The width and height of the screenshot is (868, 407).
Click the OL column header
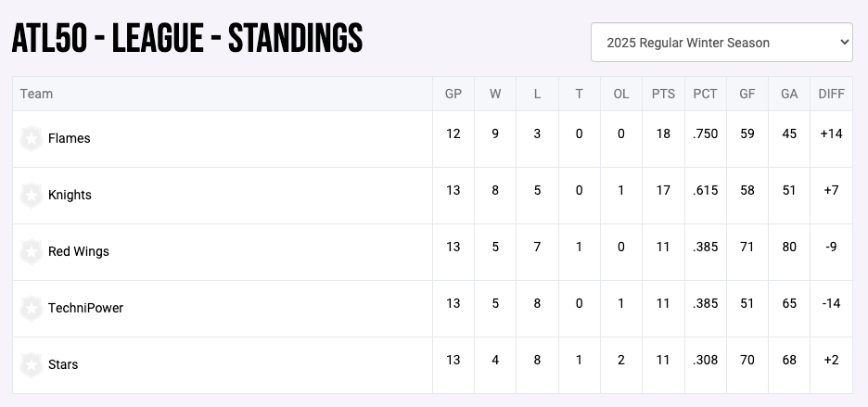pyautogui.click(x=620, y=94)
